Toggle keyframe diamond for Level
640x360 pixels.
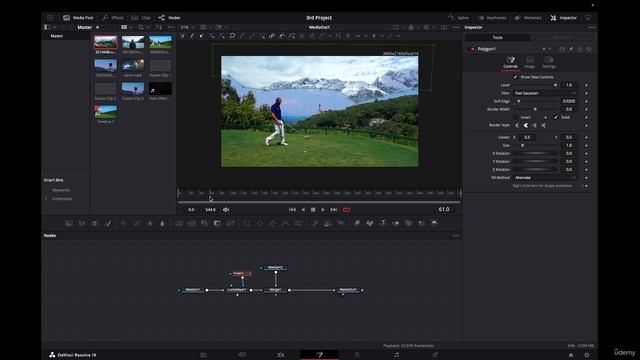coord(587,85)
